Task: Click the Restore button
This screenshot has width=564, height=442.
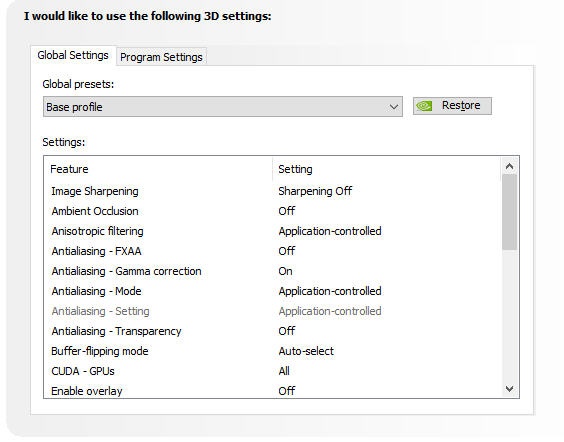Action: click(452, 106)
